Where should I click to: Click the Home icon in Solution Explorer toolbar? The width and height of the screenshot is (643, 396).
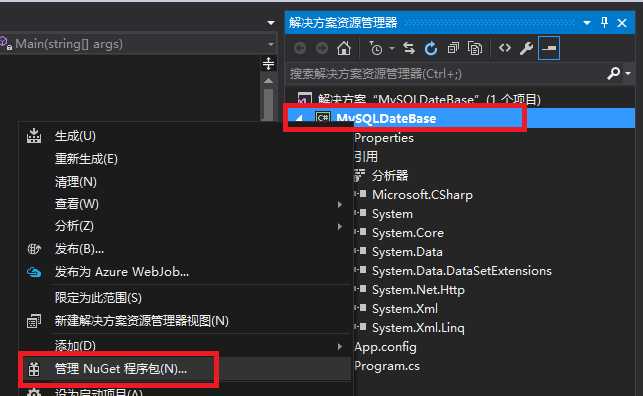tap(344, 48)
